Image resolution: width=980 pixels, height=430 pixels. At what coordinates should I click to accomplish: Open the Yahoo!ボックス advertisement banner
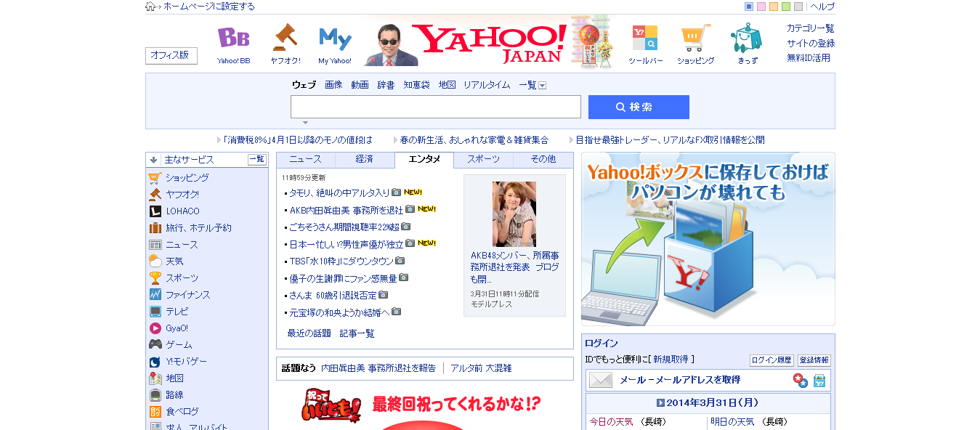[708, 239]
